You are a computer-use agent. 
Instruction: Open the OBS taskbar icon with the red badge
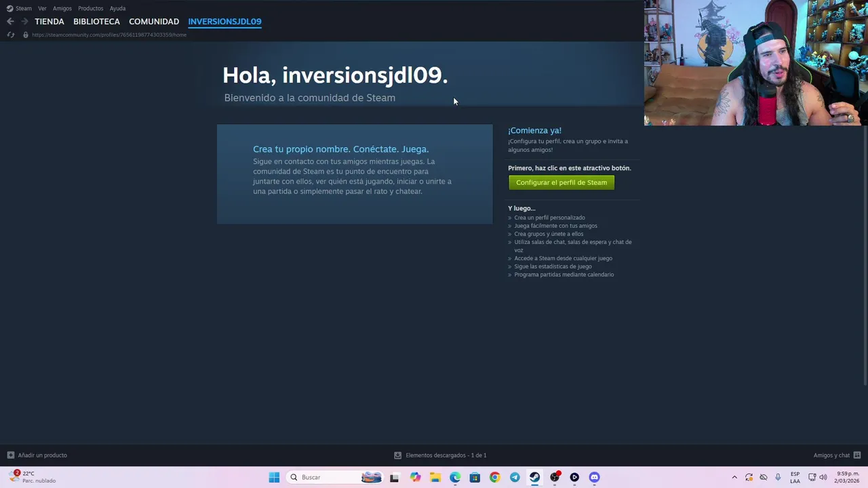[555, 477]
